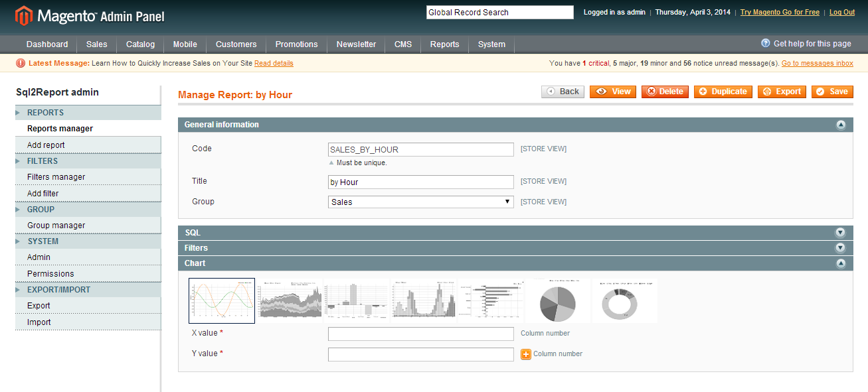This screenshot has height=392, width=868.
Task: Open the Newsletter menu
Action: pyautogui.click(x=356, y=44)
